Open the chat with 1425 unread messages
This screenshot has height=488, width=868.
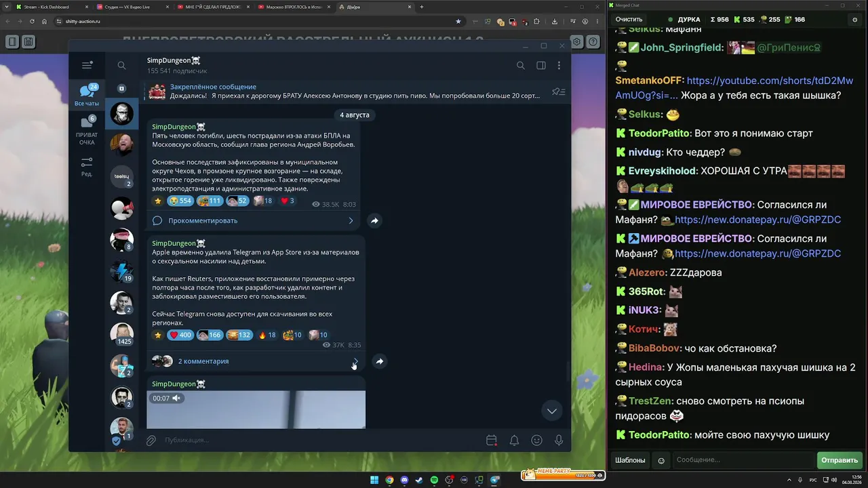(122, 333)
